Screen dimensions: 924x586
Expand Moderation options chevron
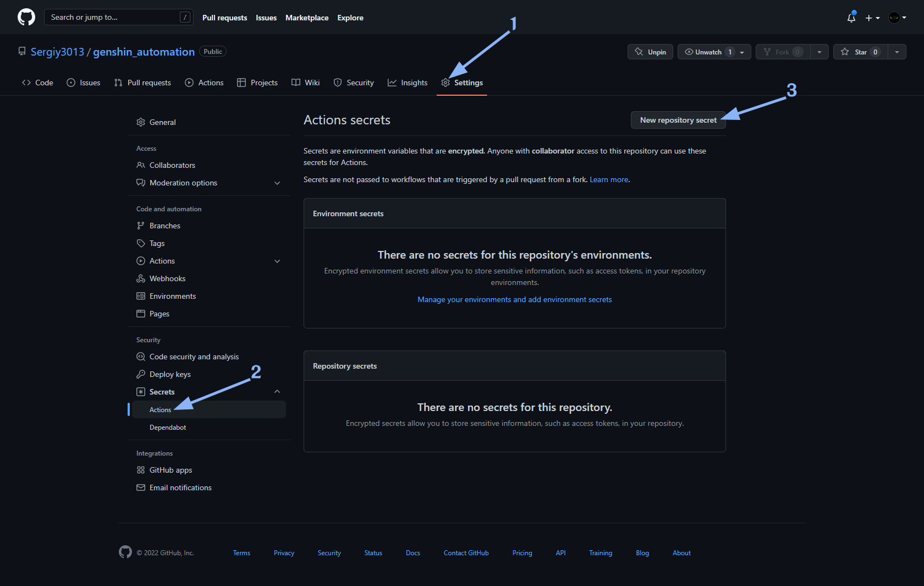(x=277, y=183)
